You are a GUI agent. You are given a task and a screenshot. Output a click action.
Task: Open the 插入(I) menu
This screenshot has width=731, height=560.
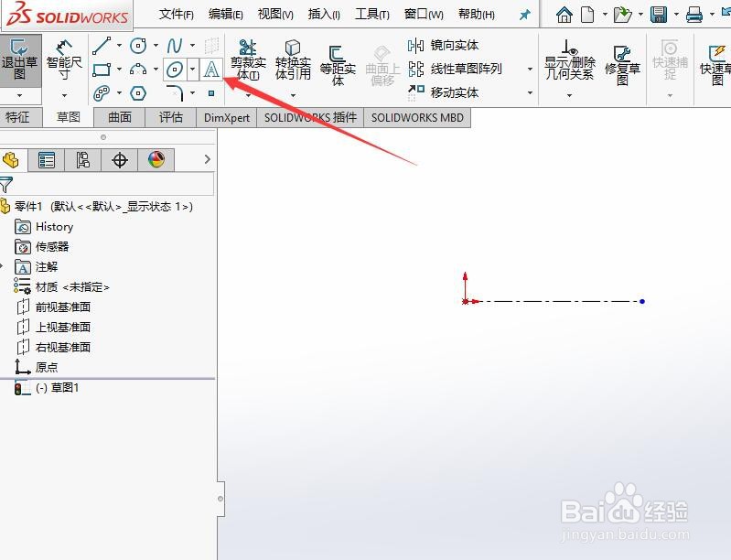324,15
